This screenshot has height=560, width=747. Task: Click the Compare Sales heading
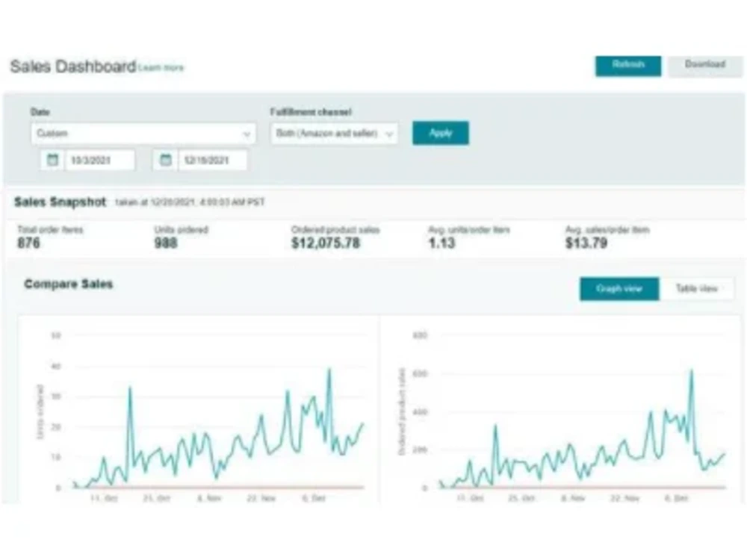point(69,284)
